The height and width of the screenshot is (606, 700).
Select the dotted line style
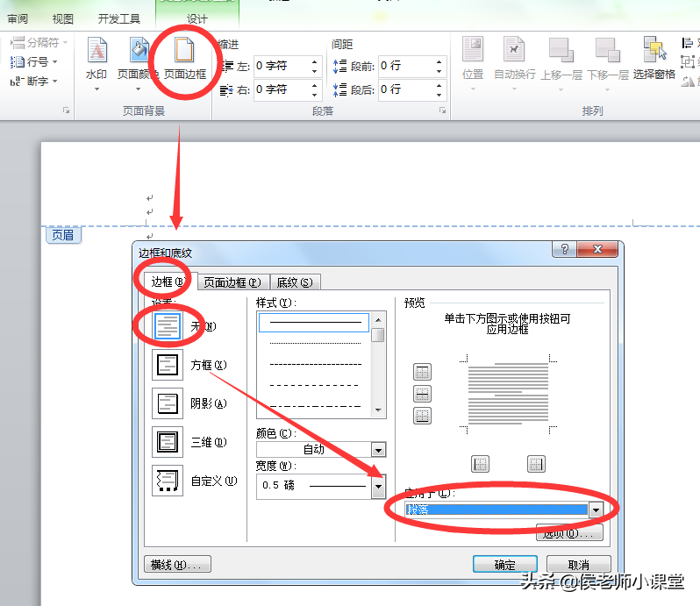coord(314,343)
